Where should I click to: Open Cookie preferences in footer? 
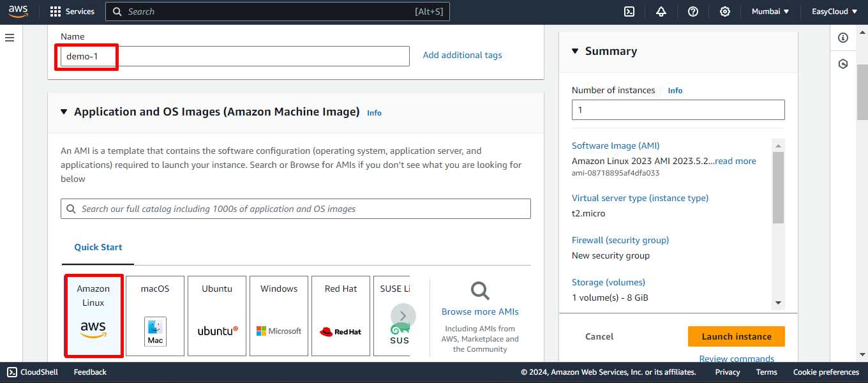[826, 372]
